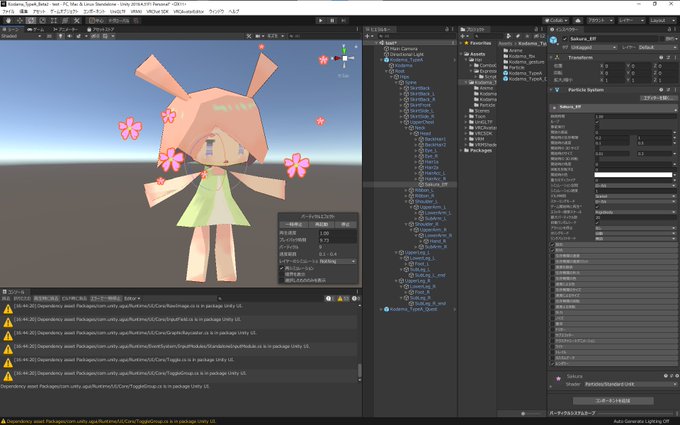Viewport: 680px width, 425px height.
Task: Select the Hand tool in the toolbar
Action: point(8,20)
